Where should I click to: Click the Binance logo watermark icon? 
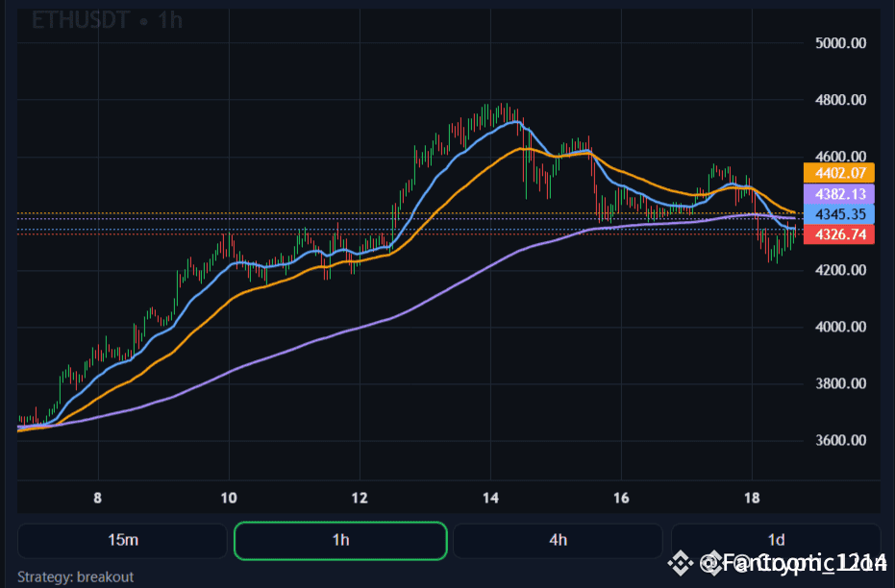[681, 563]
